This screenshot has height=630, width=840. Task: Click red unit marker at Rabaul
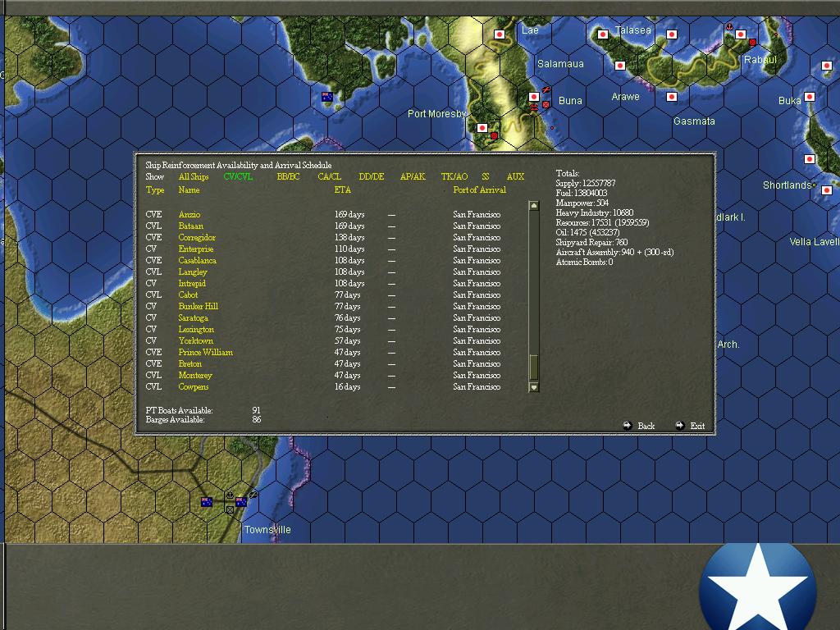click(x=753, y=43)
